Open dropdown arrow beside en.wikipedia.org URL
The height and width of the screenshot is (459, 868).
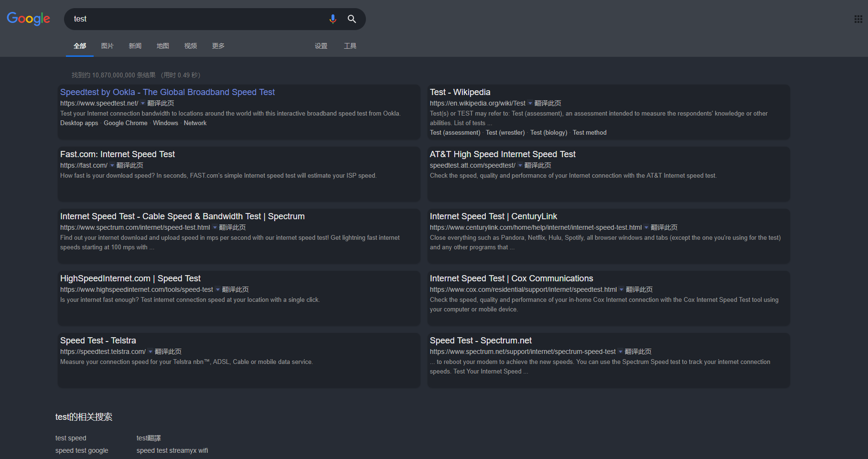pos(530,103)
